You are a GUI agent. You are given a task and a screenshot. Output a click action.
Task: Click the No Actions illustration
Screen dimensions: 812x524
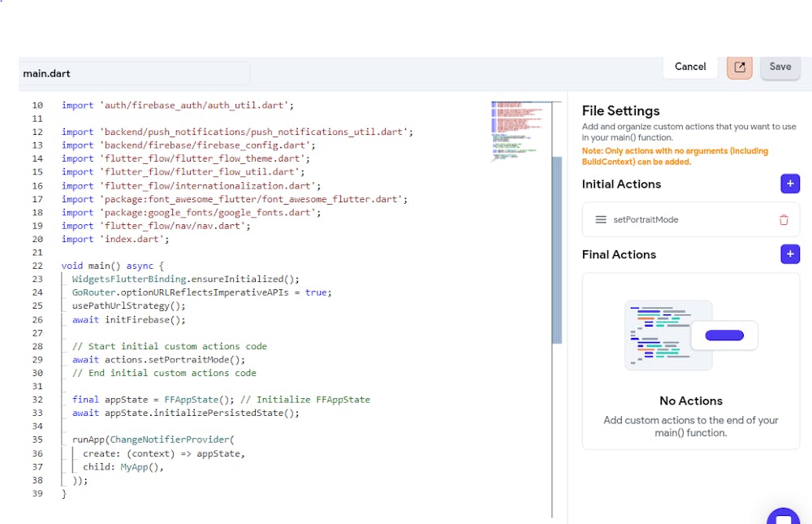point(690,336)
